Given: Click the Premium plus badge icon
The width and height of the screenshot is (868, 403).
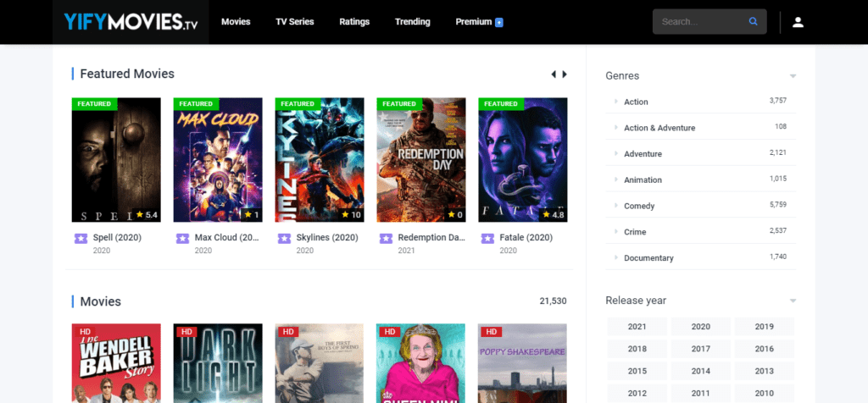Looking at the screenshot, I should coord(498,23).
